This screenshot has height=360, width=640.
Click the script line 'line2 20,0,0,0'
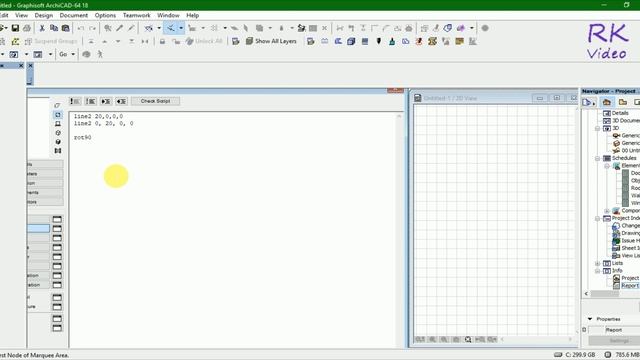tap(98, 116)
